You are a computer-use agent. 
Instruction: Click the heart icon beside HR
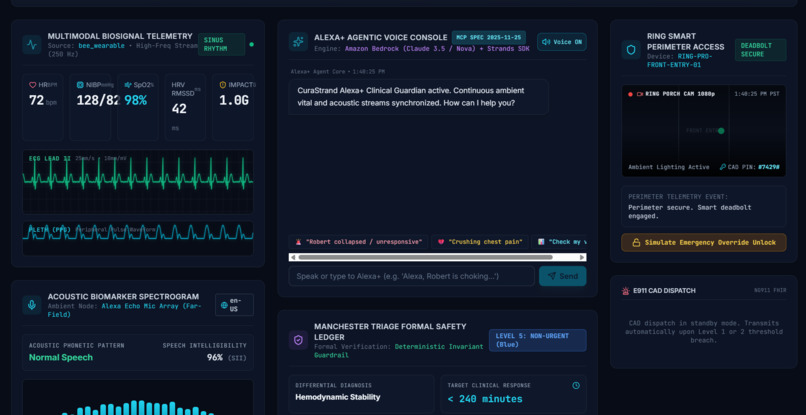point(32,85)
